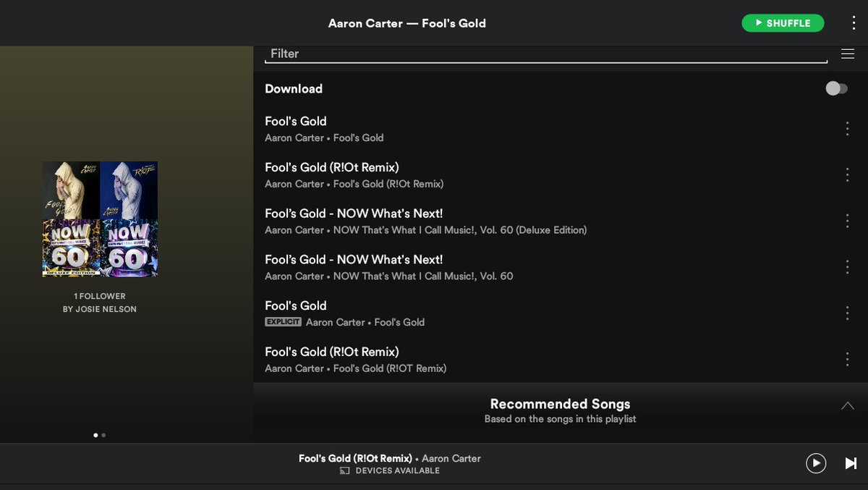This screenshot has height=490, width=868.
Task: Click the 1 FOLLOWER label
Action: click(x=100, y=296)
